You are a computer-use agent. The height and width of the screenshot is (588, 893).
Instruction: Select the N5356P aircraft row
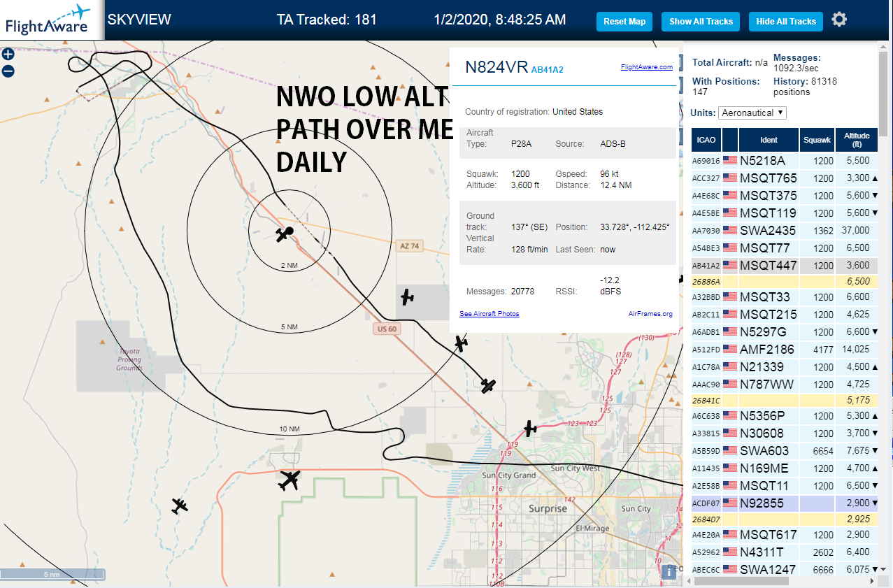pos(784,416)
